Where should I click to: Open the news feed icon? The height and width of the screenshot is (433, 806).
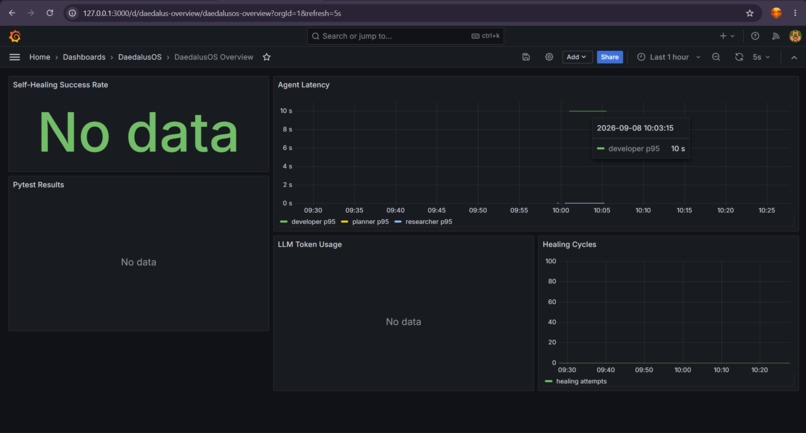tap(776, 36)
